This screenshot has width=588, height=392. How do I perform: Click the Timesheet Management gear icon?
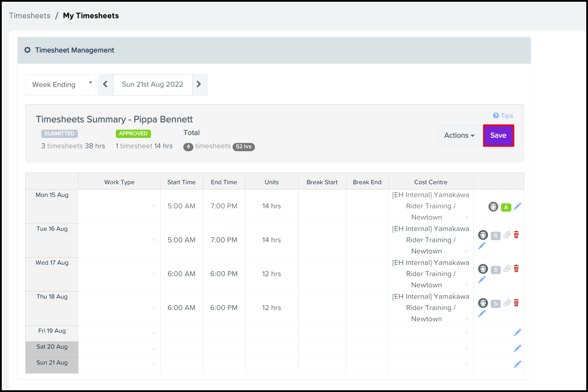point(27,50)
